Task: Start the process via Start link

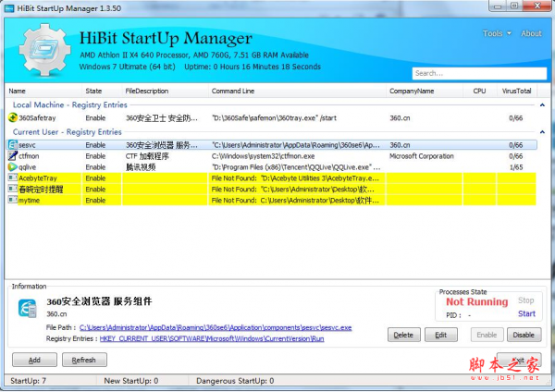Action: (x=525, y=314)
